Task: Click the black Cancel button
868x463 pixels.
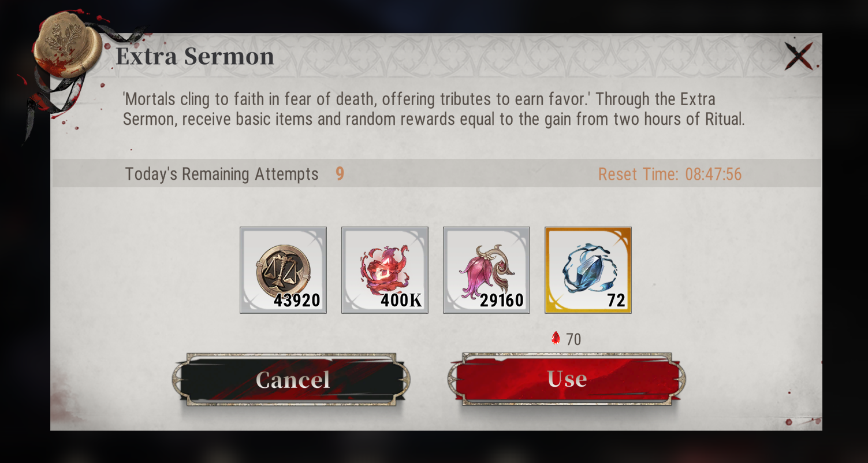Action: 292,380
